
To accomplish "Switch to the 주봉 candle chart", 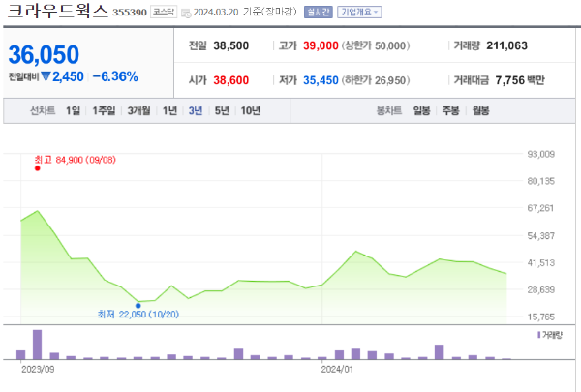I will pos(450,110).
